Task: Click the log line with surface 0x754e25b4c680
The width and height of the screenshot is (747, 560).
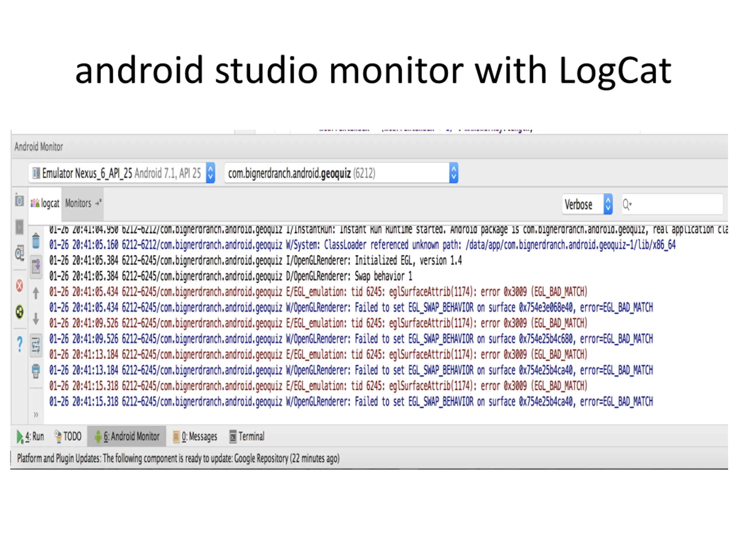Action: (351, 339)
